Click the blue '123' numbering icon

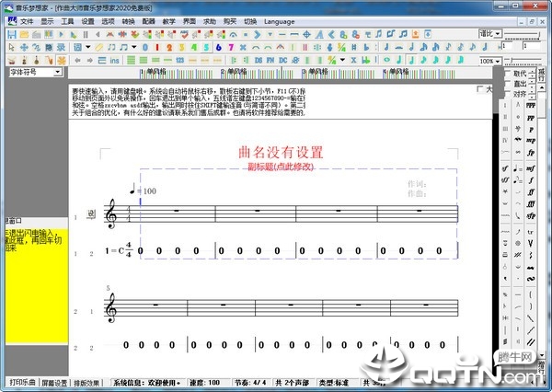180,60
